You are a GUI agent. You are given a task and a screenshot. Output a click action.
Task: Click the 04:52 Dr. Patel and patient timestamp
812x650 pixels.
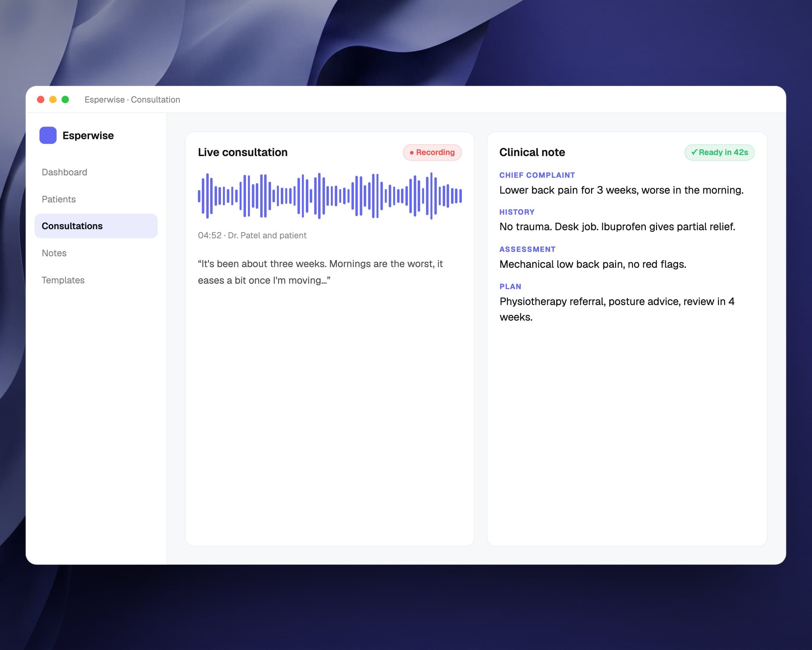tap(252, 236)
